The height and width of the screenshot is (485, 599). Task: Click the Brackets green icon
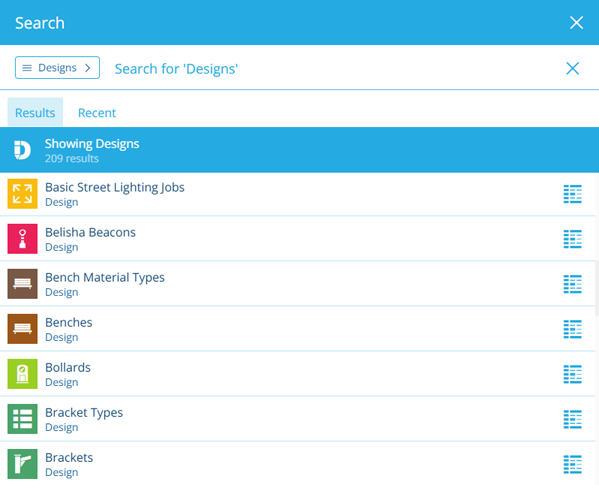(23, 464)
